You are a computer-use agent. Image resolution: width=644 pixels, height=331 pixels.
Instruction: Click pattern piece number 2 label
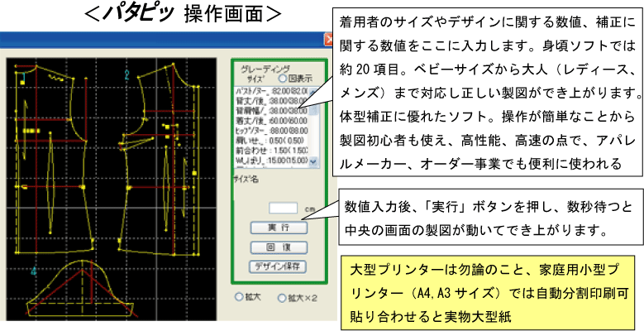(x=127, y=74)
